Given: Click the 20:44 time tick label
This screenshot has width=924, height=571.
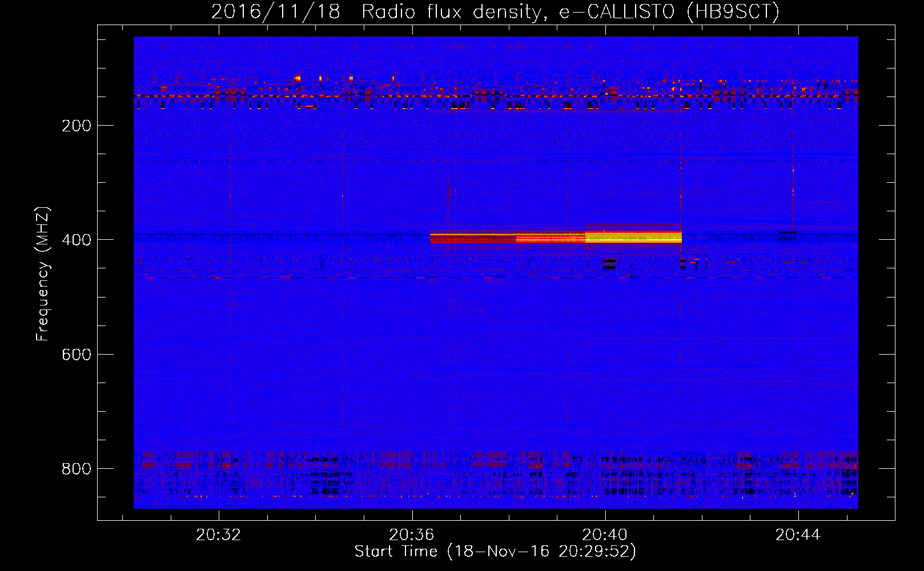Looking at the screenshot, I should coord(798,534).
